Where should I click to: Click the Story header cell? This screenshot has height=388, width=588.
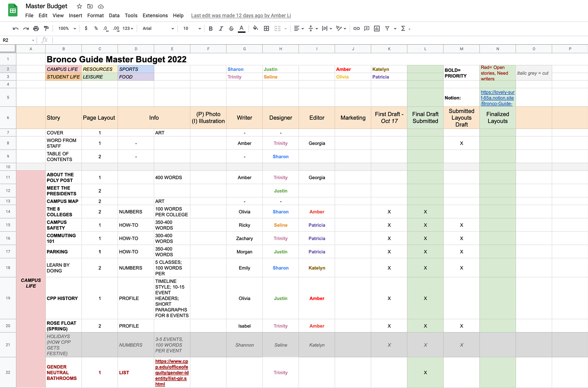(63, 118)
